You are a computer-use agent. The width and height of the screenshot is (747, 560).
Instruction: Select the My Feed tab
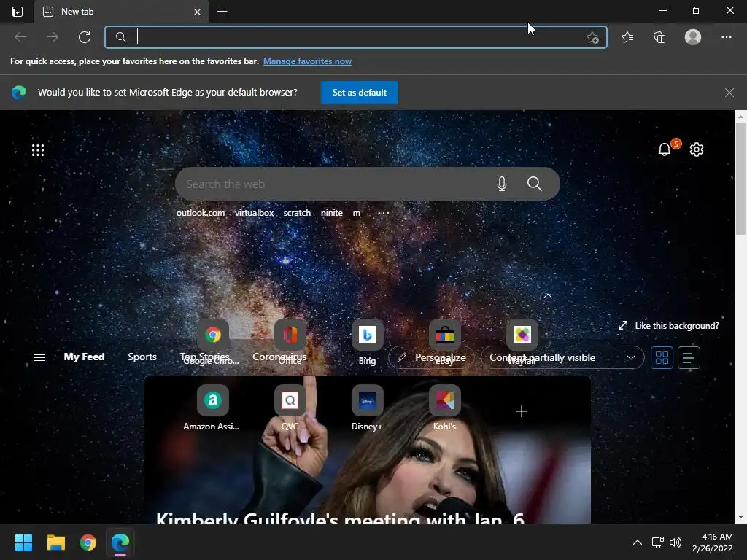(85, 357)
